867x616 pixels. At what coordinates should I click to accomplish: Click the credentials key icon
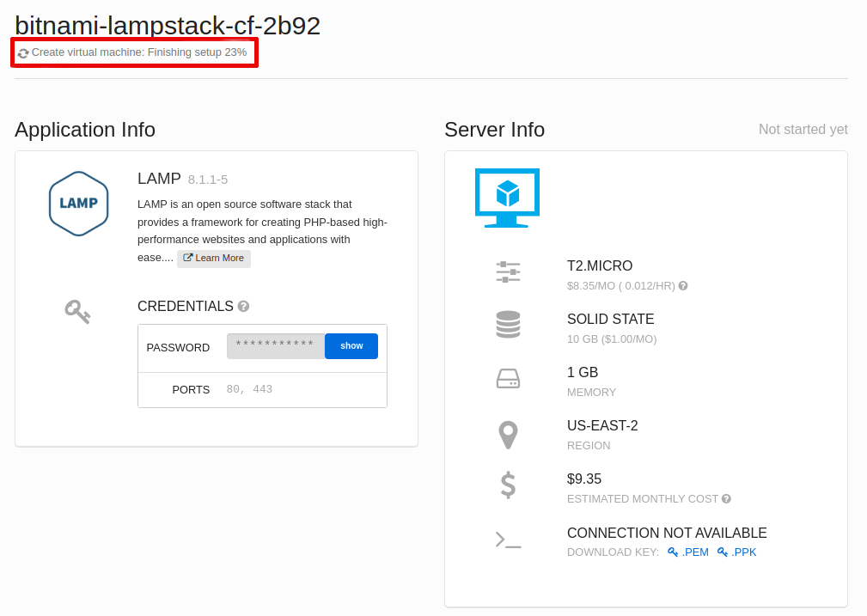click(x=77, y=312)
